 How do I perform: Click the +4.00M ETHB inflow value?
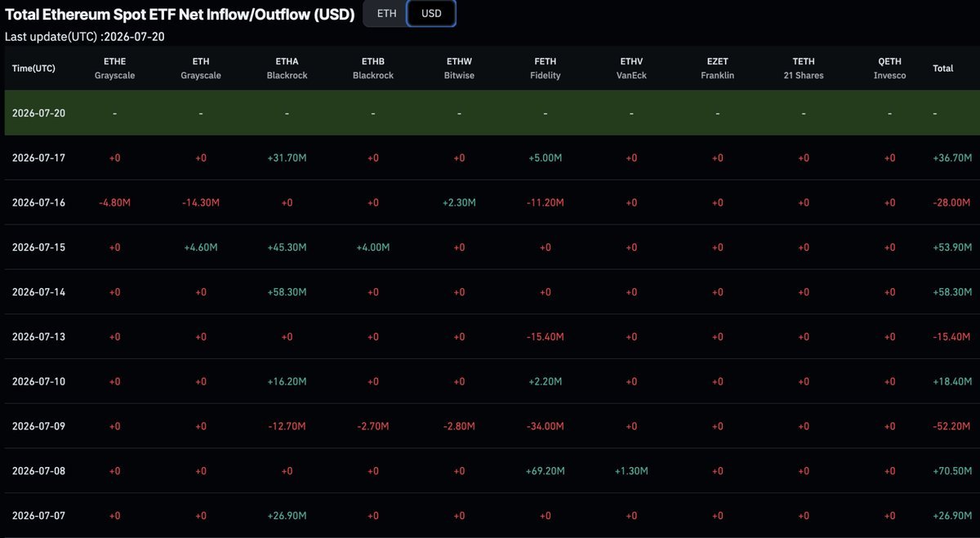coord(373,247)
